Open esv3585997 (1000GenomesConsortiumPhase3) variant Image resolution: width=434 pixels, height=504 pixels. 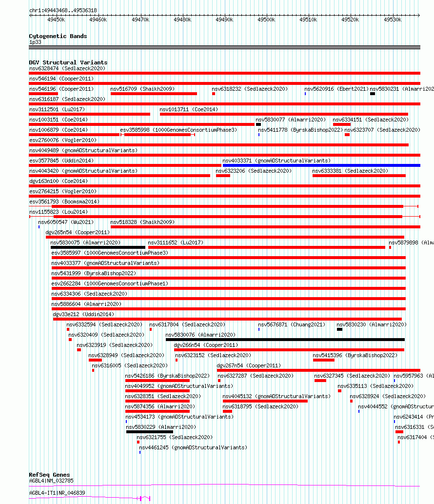point(228,258)
